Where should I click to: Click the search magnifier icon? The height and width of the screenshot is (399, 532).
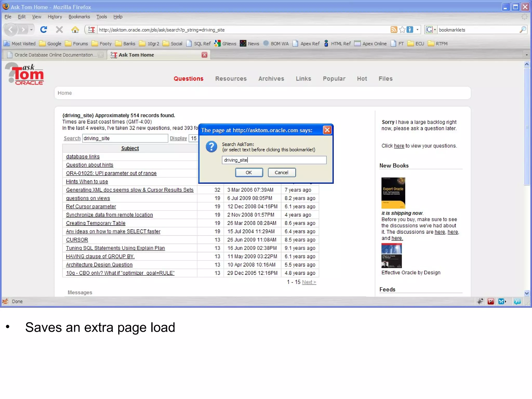pos(522,30)
